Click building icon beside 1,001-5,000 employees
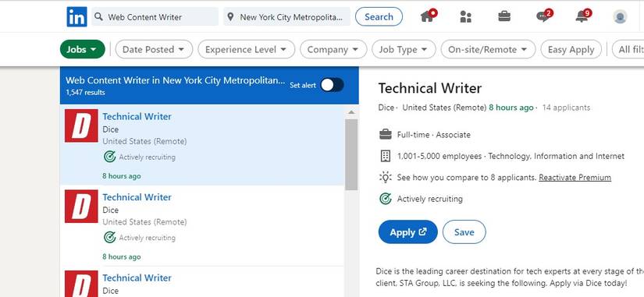The height and width of the screenshot is (297, 644). [386, 156]
